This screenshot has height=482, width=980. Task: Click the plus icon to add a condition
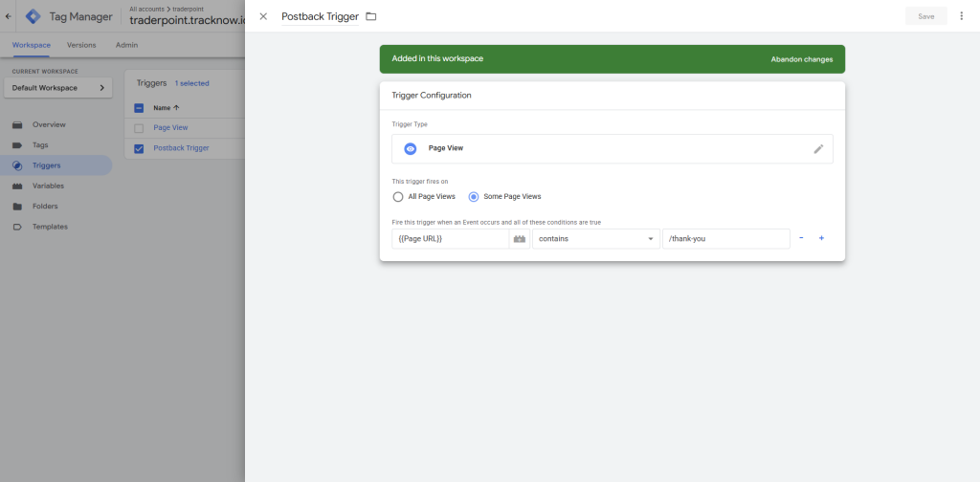click(x=821, y=238)
